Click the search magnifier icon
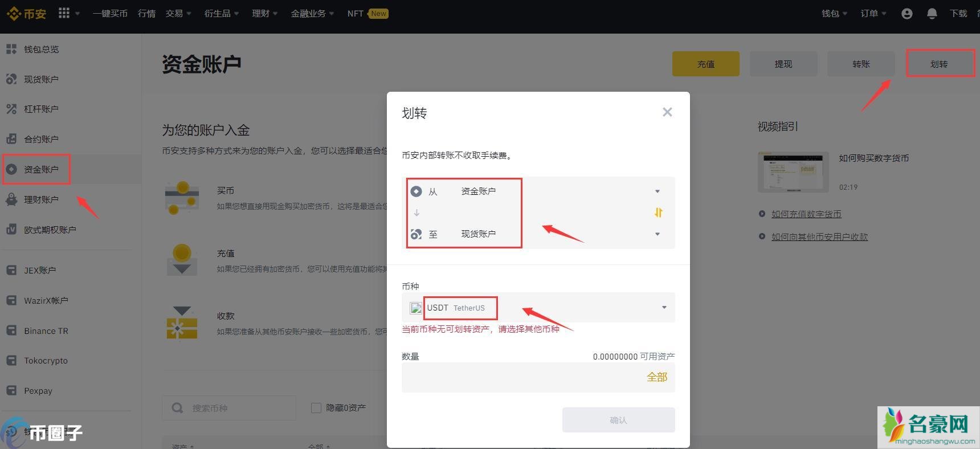 177,408
